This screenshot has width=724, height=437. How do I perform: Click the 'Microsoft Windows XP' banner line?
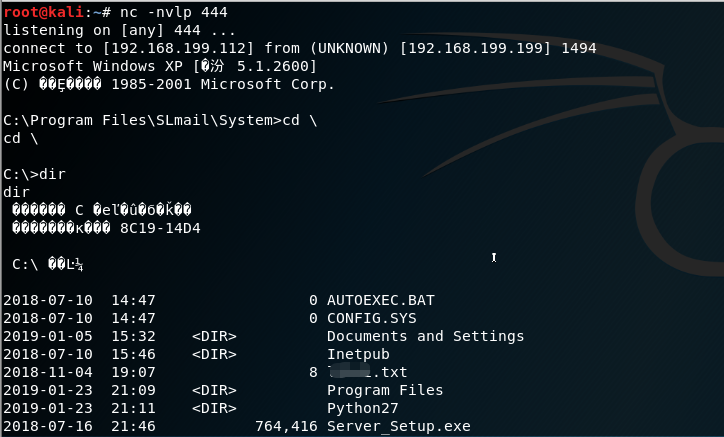[160, 67]
